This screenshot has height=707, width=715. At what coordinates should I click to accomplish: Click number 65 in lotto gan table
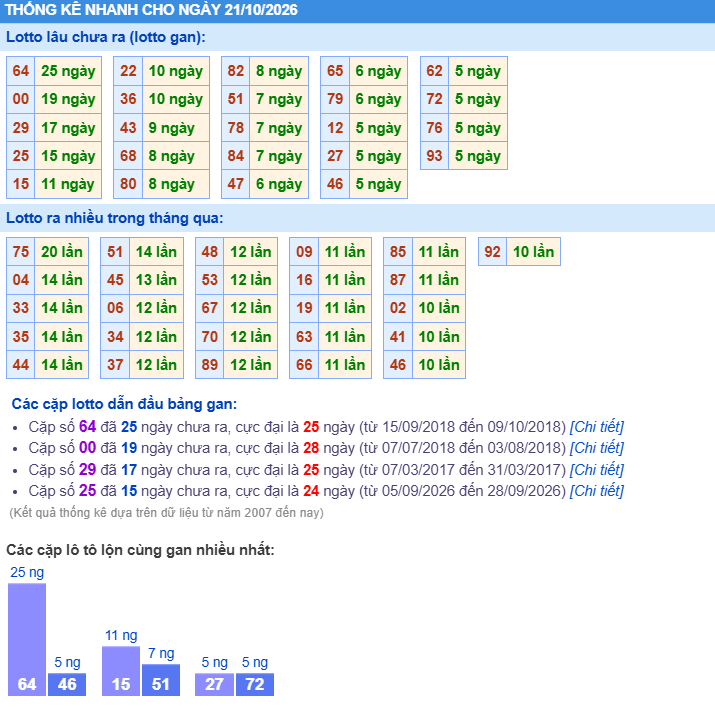[x=335, y=71]
